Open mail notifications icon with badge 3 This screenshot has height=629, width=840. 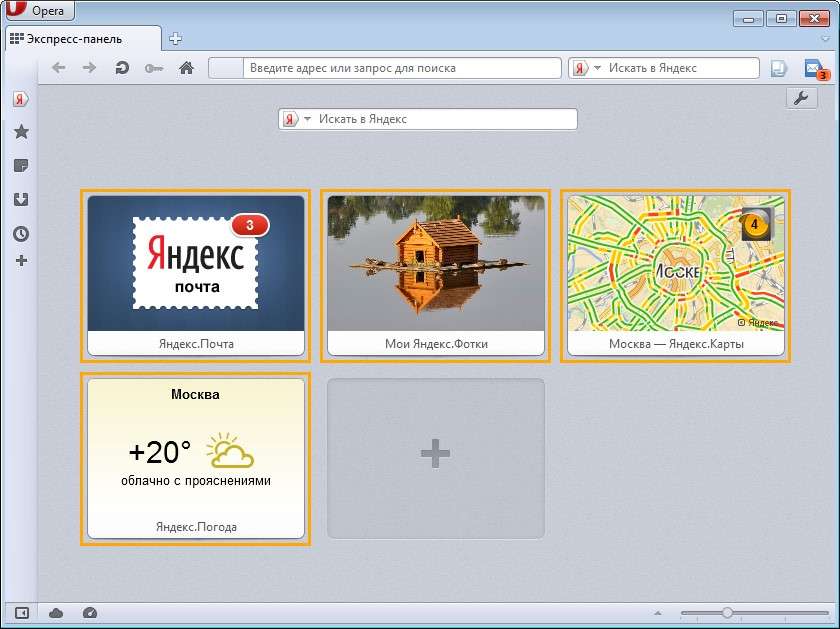[816, 69]
